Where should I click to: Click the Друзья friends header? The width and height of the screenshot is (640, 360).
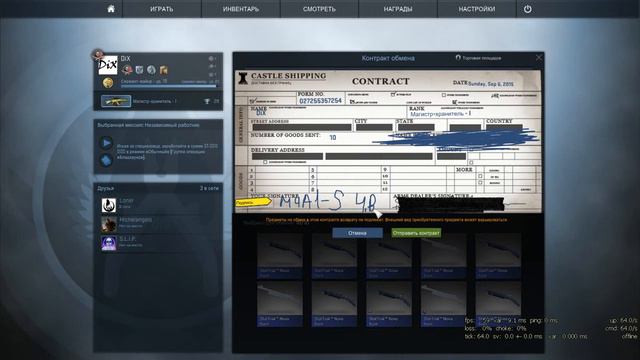click(x=106, y=188)
